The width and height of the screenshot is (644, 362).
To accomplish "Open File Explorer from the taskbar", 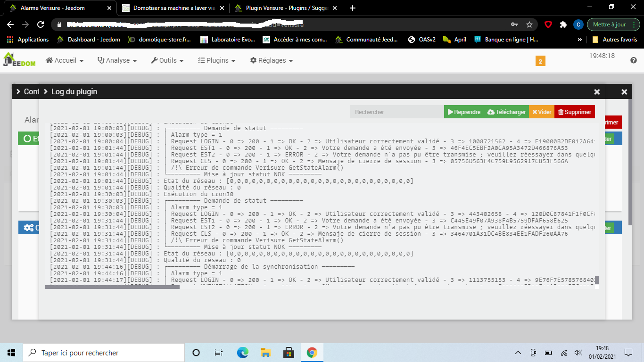I will 265,353.
